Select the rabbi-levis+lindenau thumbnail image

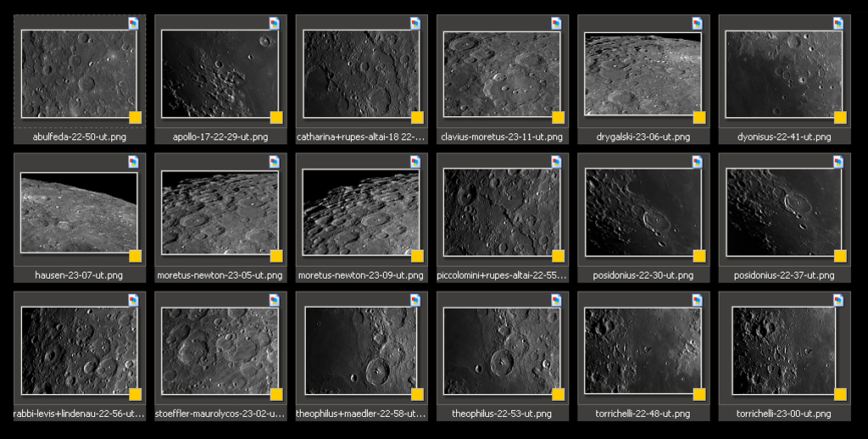[x=79, y=350]
